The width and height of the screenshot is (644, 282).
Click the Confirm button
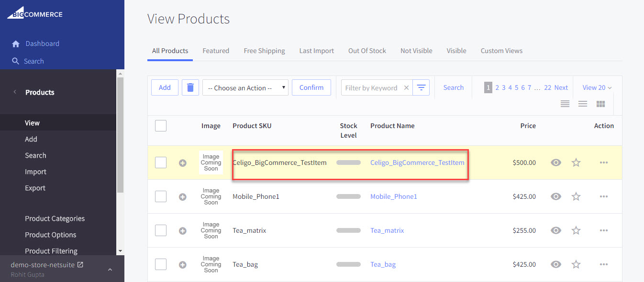click(x=311, y=87)
